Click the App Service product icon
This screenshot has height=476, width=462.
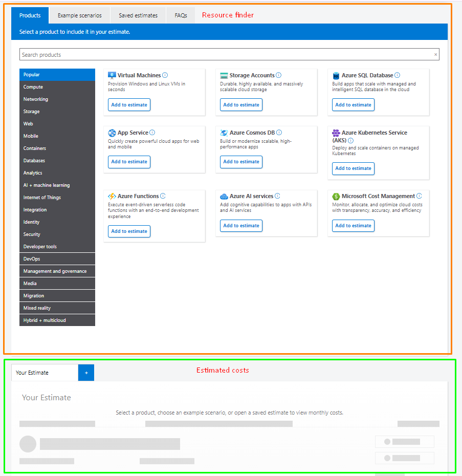pos(112,133)
